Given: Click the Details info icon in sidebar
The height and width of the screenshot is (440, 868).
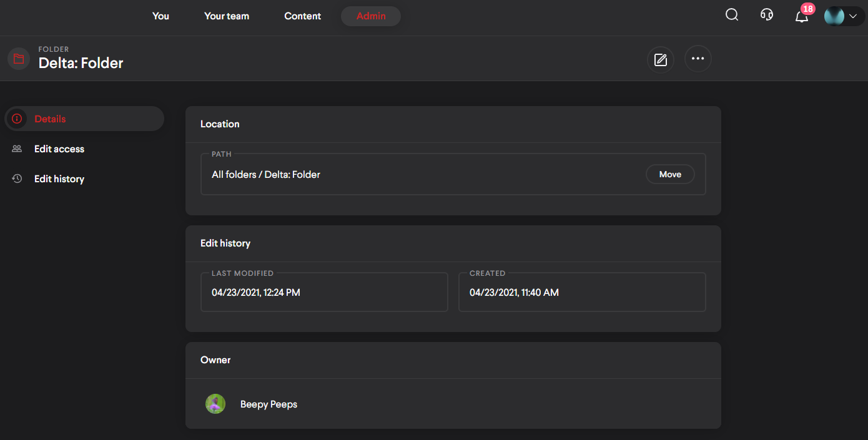Looking at the screenshot, I should click(x=17, y=119).
